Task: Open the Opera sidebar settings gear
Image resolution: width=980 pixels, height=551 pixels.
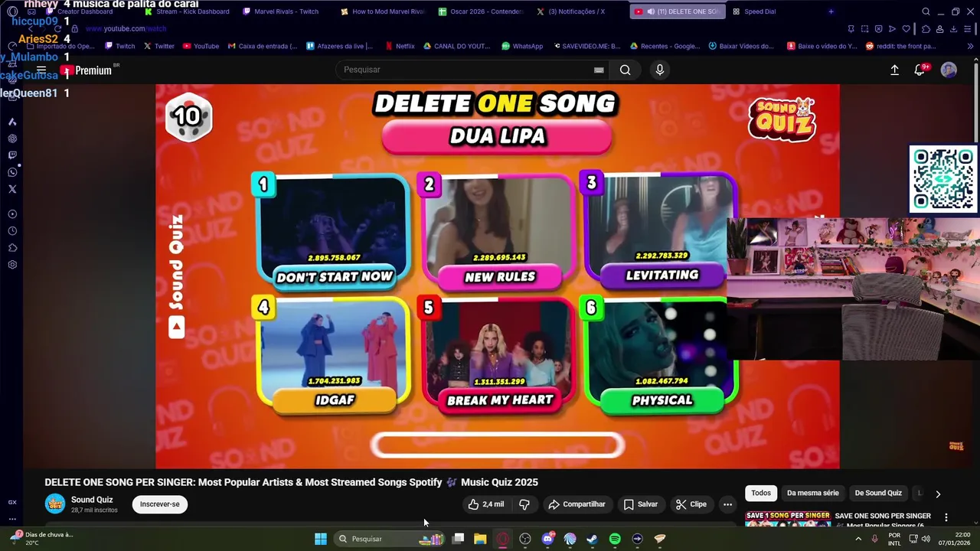Action: coord(12,265)
